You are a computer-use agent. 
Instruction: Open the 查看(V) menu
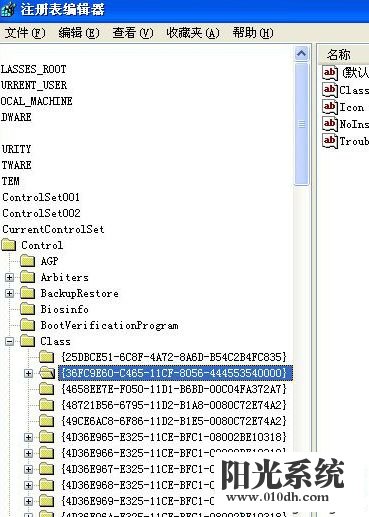click(x=133, y=33)
